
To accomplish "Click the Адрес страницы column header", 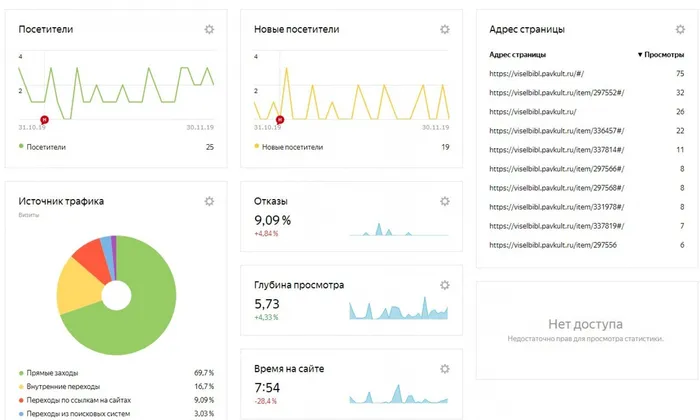I will point(517,54).
